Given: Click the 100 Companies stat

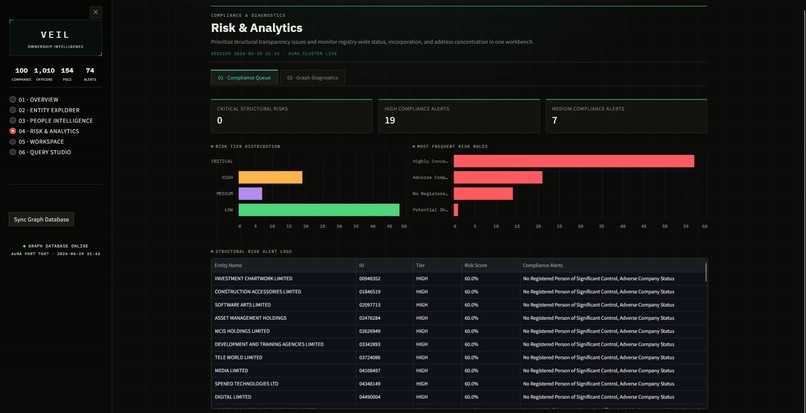Looking at the screenshot, I should click(22, 74).
